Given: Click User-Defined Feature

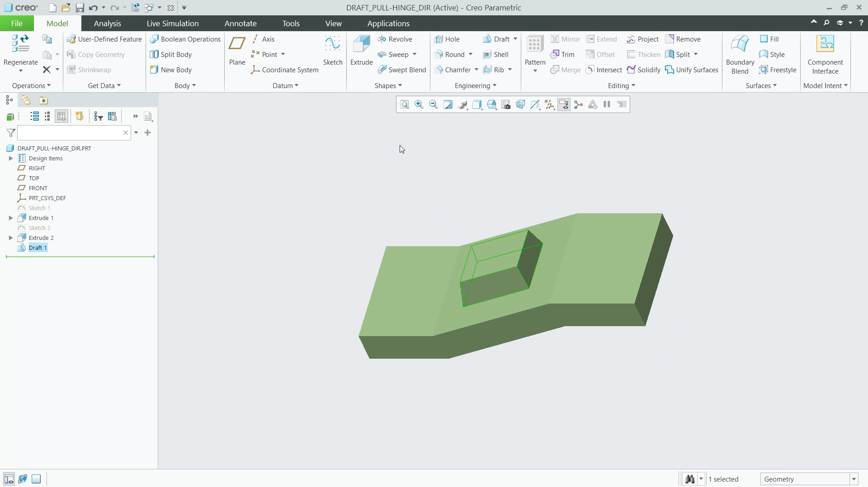Looking at the screenshot, I should pos(104,39).
